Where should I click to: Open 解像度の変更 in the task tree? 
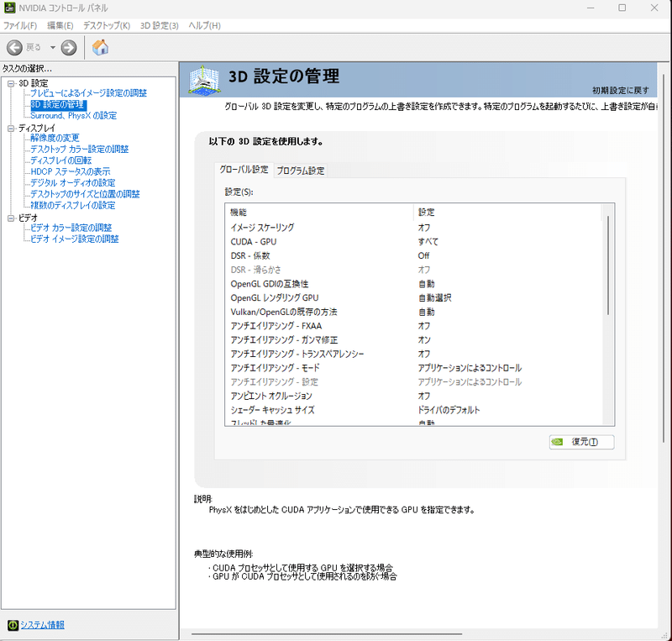[x=55, y=138]
